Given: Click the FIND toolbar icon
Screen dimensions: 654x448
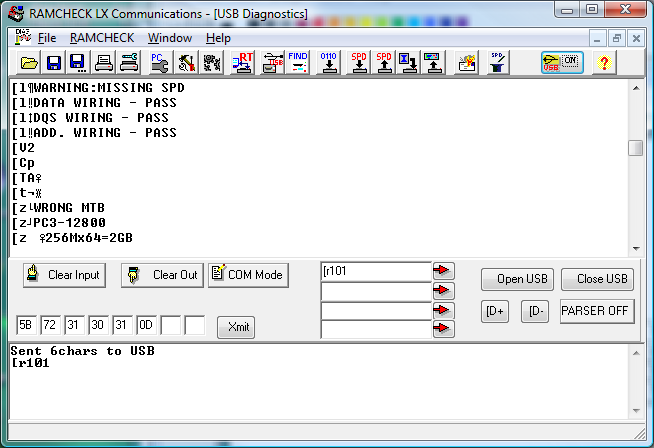Looking at the screenshot, I should tap(297, 63).
